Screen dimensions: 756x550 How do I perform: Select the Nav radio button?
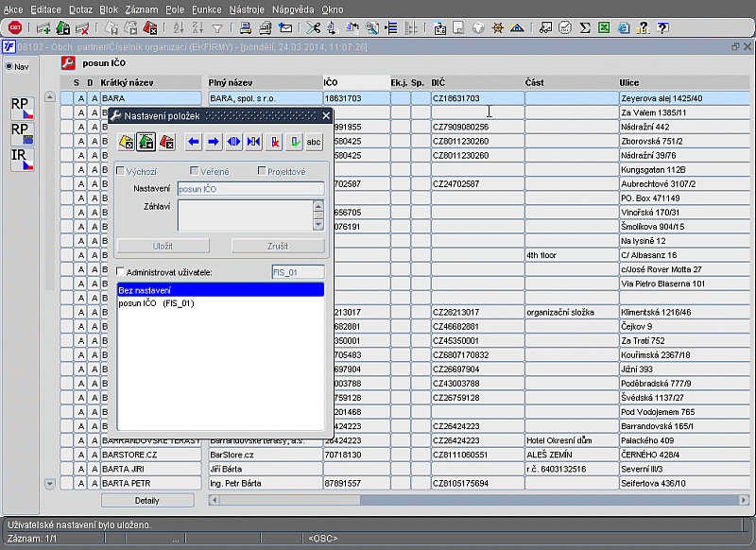click(x=9, y=66)
